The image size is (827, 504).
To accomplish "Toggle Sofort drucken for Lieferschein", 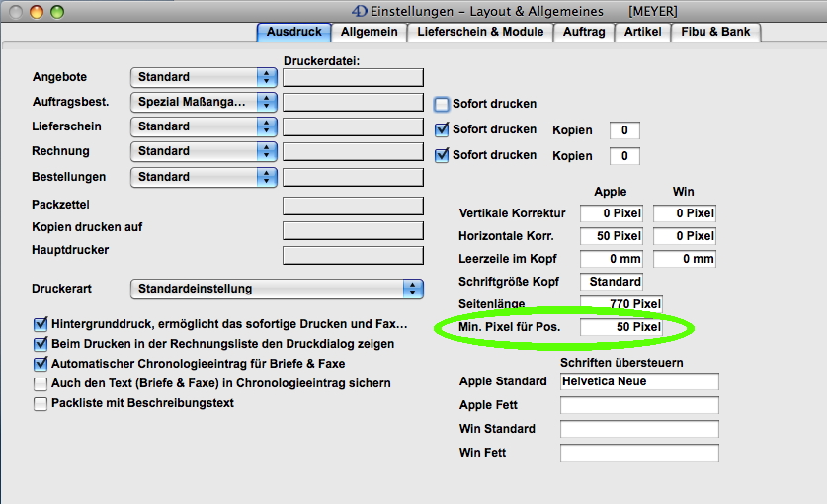I will click(x=442, y=129).
